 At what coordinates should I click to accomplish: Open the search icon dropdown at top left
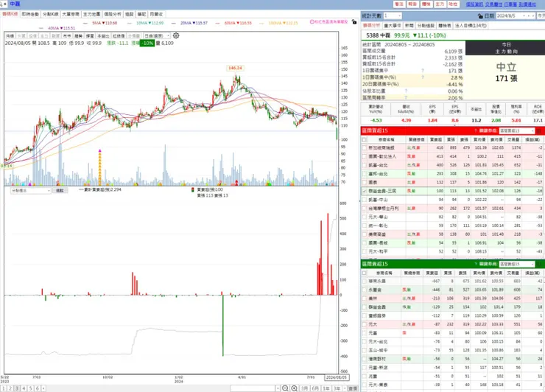[x=4, y=4]
